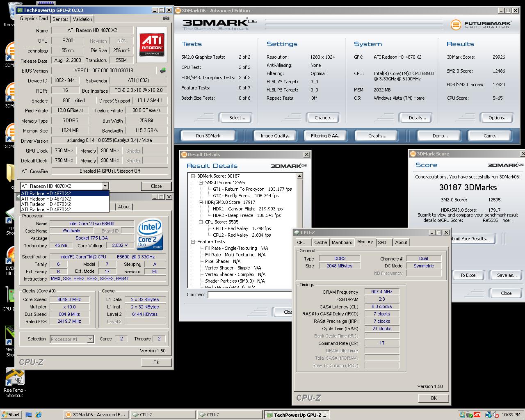Select HDR1 - Canyon Flight tree row
Viewport: 525px width, 420px height.
tap(248, 209)
